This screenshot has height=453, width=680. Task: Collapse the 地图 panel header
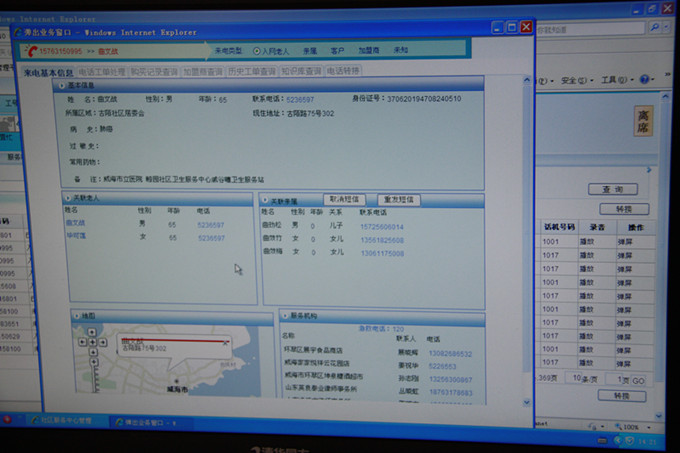click(x=75, y=316)
